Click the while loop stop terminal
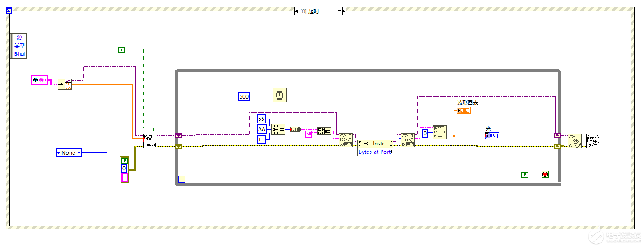644x247 pixels. [545, 174]
